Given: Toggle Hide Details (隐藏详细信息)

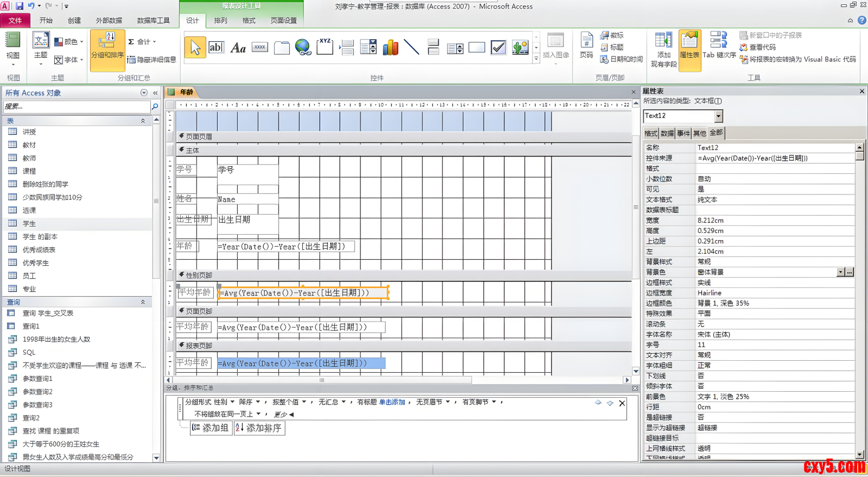Looking at the screenshot, I should pos(152,60).
